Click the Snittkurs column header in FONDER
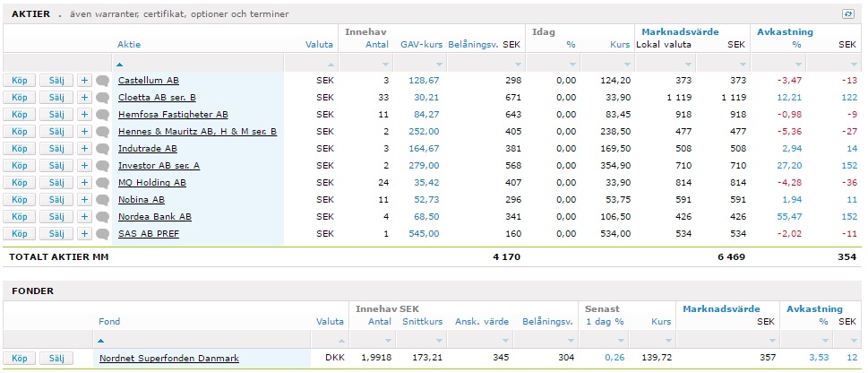Viewport: 868px width, 373px height. [421, 321]
